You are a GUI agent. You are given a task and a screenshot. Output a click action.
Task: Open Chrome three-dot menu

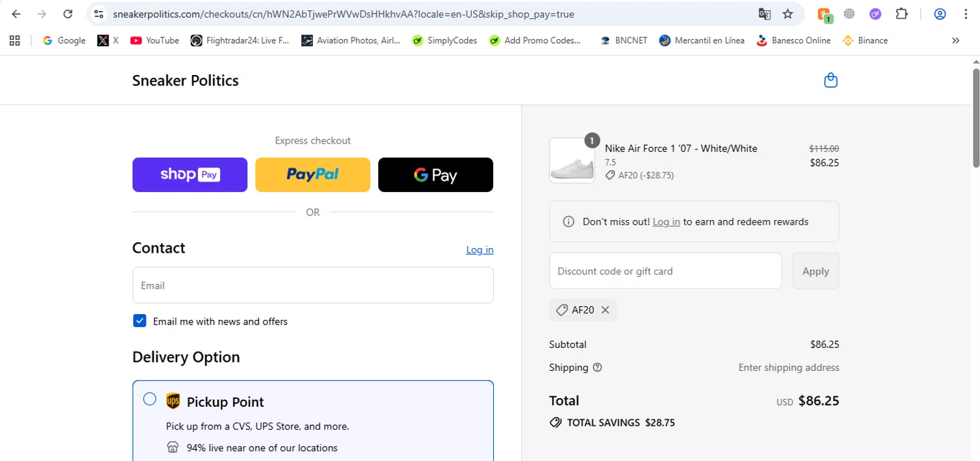coord(966,14)
